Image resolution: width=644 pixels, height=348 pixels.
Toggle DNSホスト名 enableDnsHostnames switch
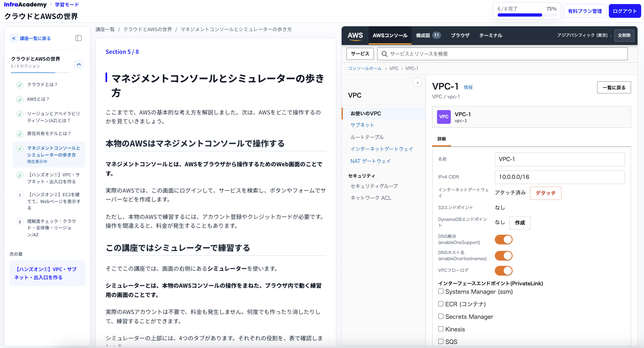[x=504, y=256]
